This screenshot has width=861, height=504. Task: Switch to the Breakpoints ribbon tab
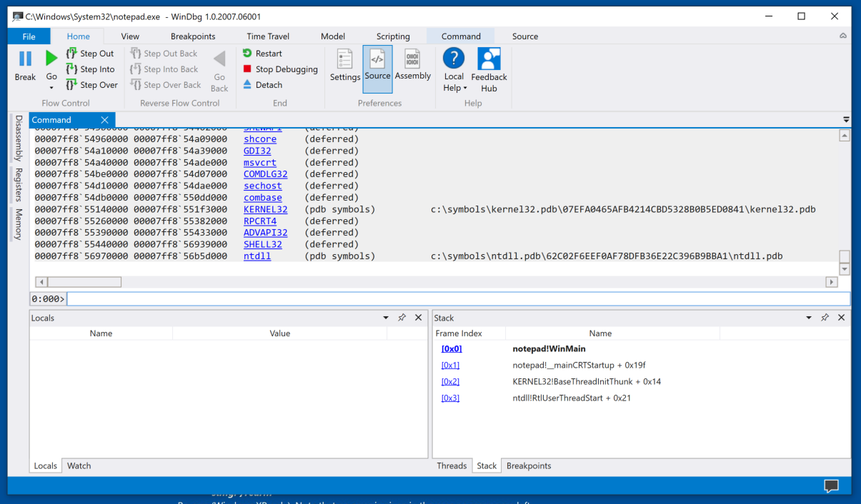click(193, 36)
